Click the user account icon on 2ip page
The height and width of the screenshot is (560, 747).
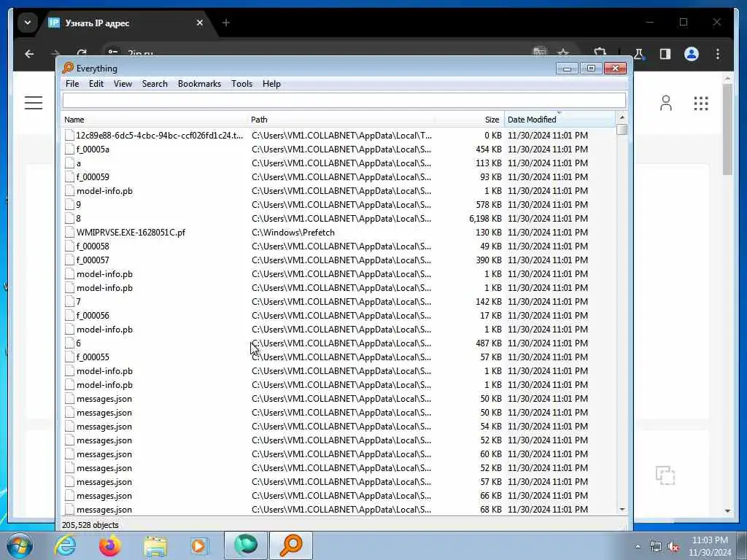(x=666, y=103)
